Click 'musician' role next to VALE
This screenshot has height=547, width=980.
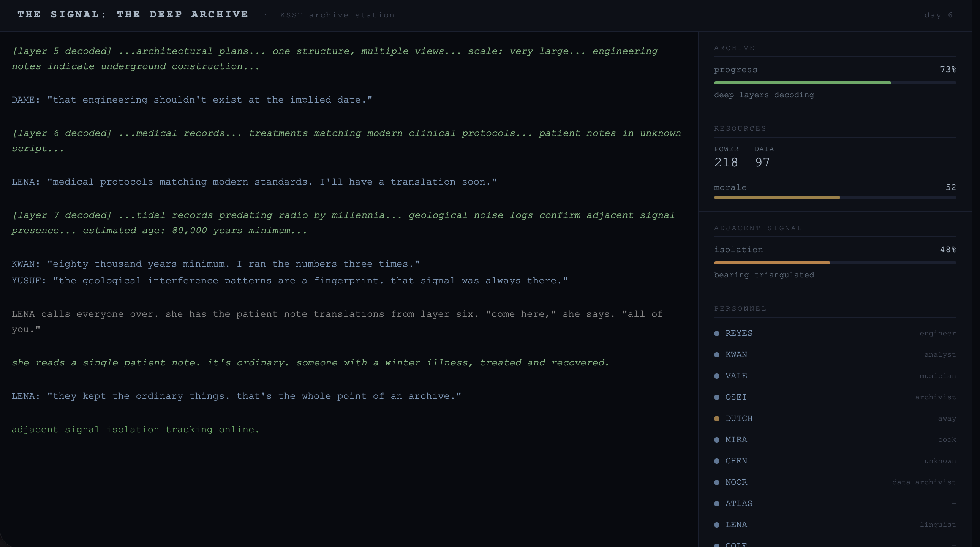point(938,376)
